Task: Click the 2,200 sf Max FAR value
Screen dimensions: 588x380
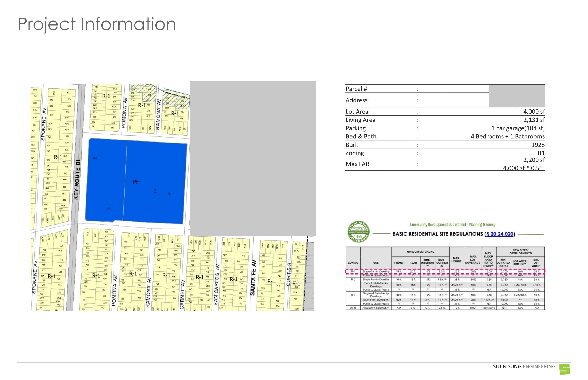Action: pyautogui.click(x=534, y=160)
